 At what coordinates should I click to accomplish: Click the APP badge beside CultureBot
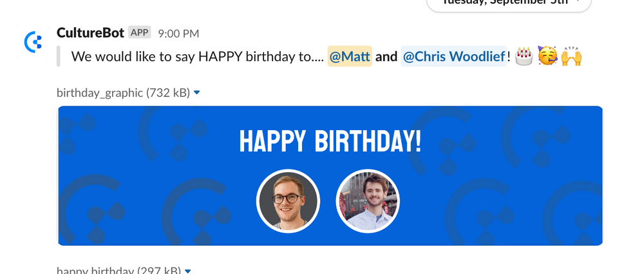[x=140, y=32]
